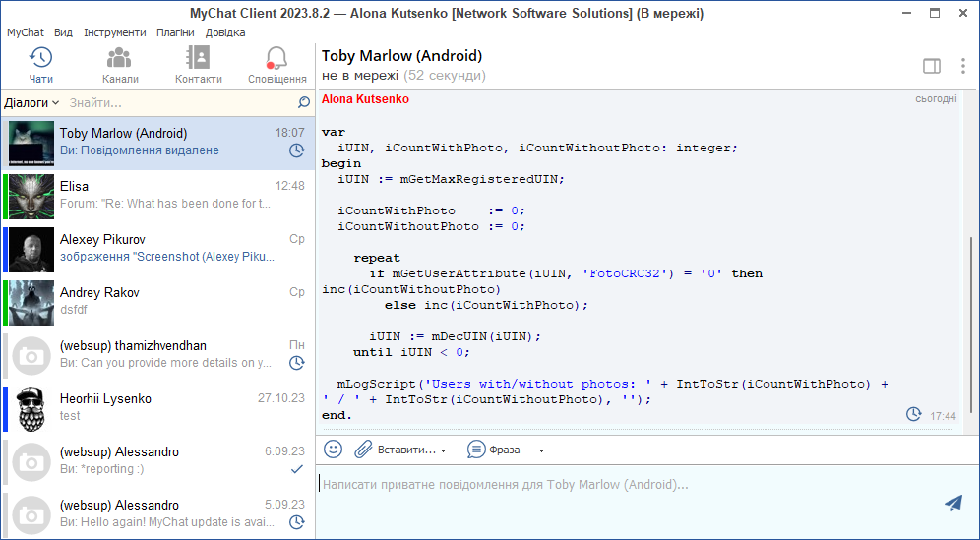Expand the Фраза dropdown arrow
980x540 pixels.
point(541,450)
